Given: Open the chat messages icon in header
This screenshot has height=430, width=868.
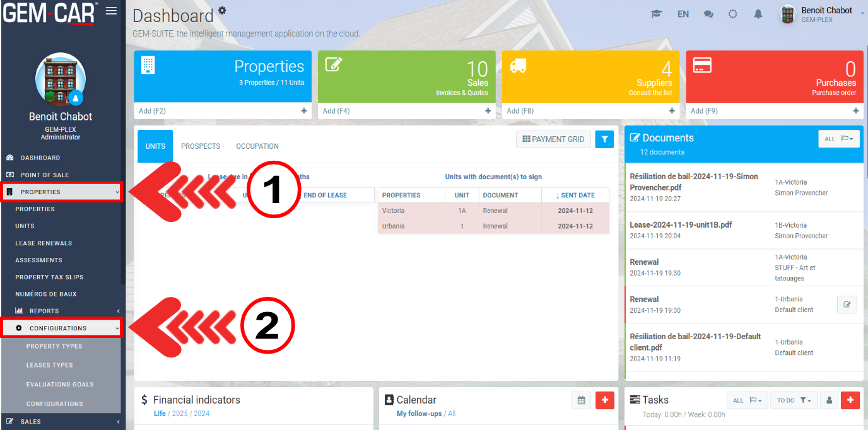Looking at the screenshot, I should (x=708, y=14).
